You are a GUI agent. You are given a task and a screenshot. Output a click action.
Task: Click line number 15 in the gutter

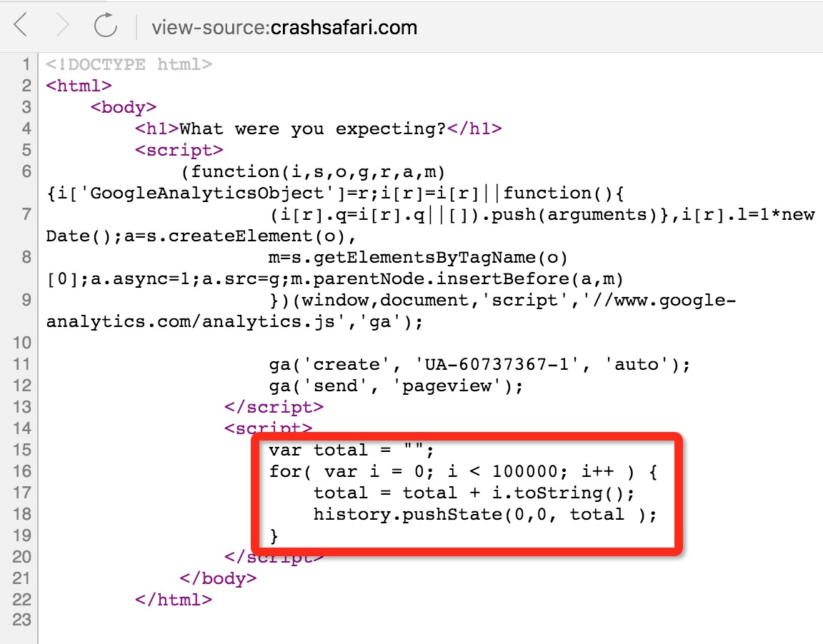pos(21,450)
